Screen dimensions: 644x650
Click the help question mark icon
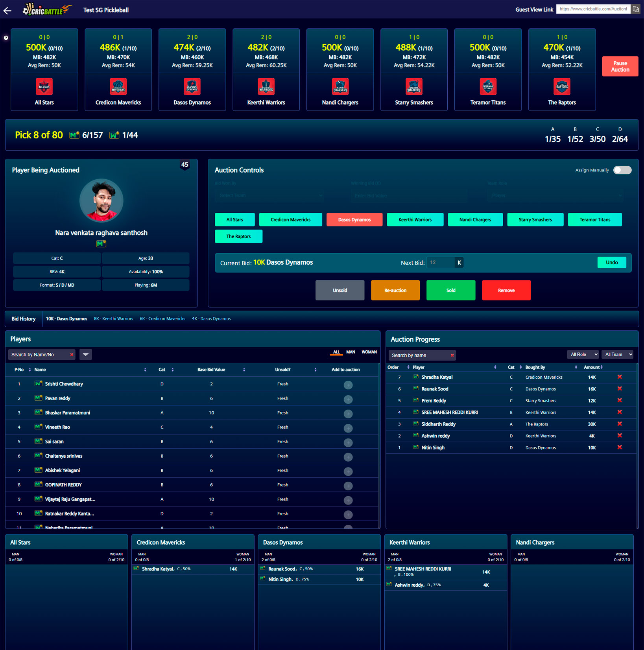click(6, 38)
